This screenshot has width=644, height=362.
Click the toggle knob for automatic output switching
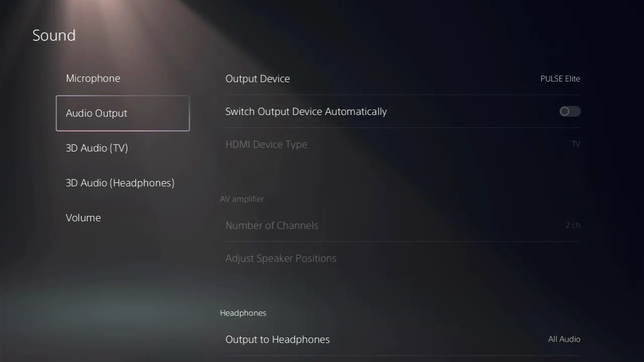565,112
